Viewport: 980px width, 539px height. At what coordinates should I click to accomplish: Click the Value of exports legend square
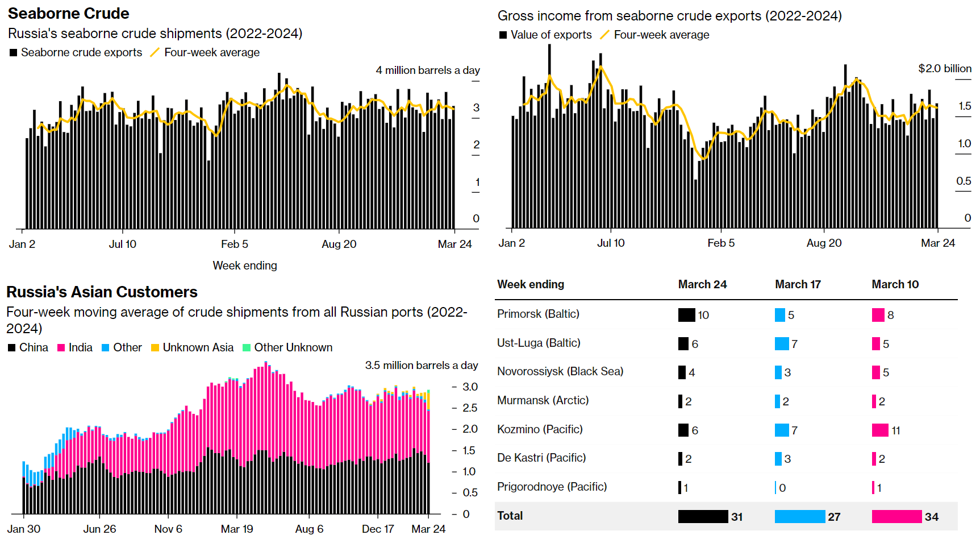click(503, 35)
